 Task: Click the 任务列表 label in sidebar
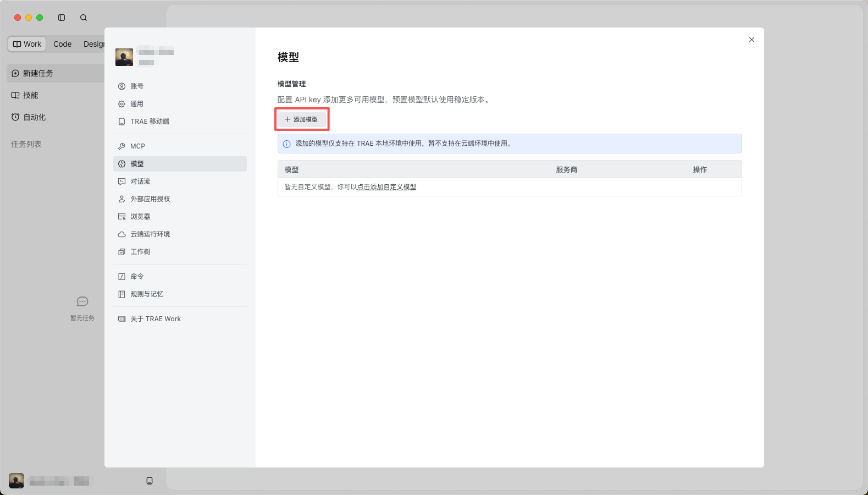(x=26, y=144)
